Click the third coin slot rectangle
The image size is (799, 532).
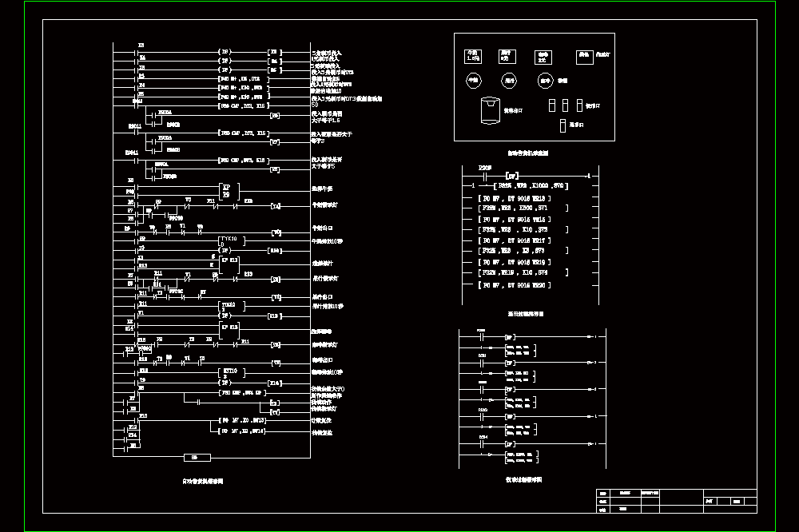tap(579, 105)
